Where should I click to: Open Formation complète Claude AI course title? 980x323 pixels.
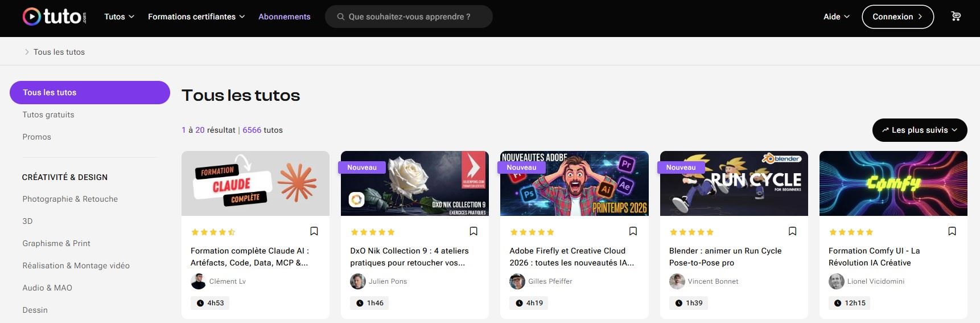[250, 256]
